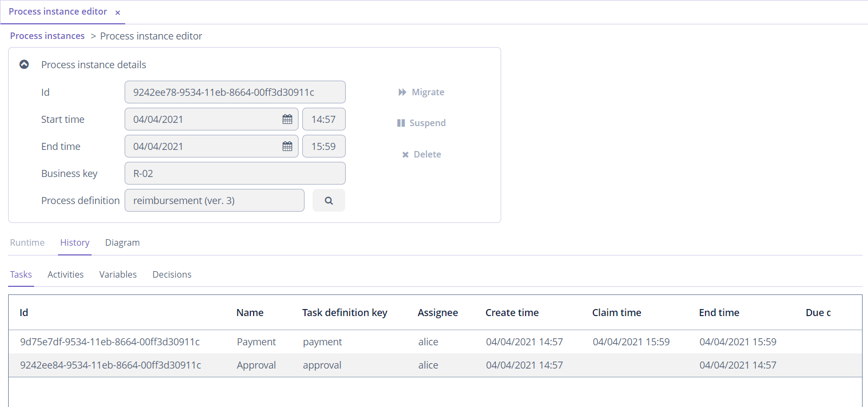Open the Start time calendar picker
The height and width of the screenshot is (407, 868).
click(287, 119)
